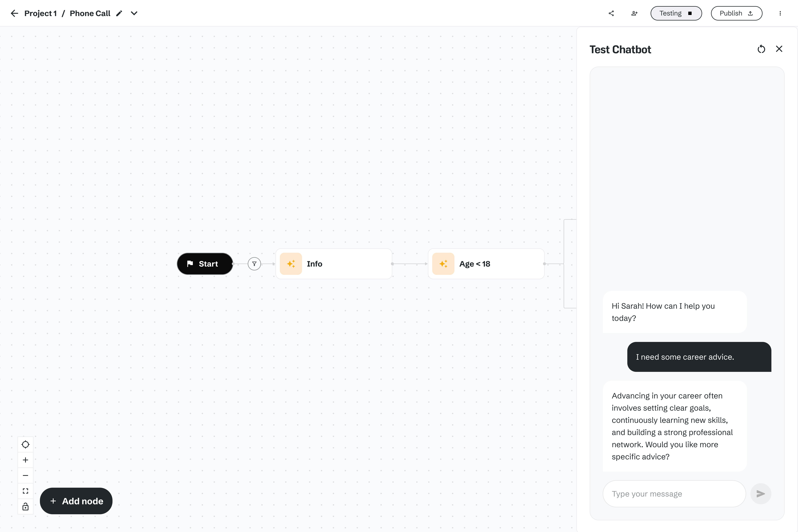Send the chat message
This screenshot has width=798, height=532.
761,494
